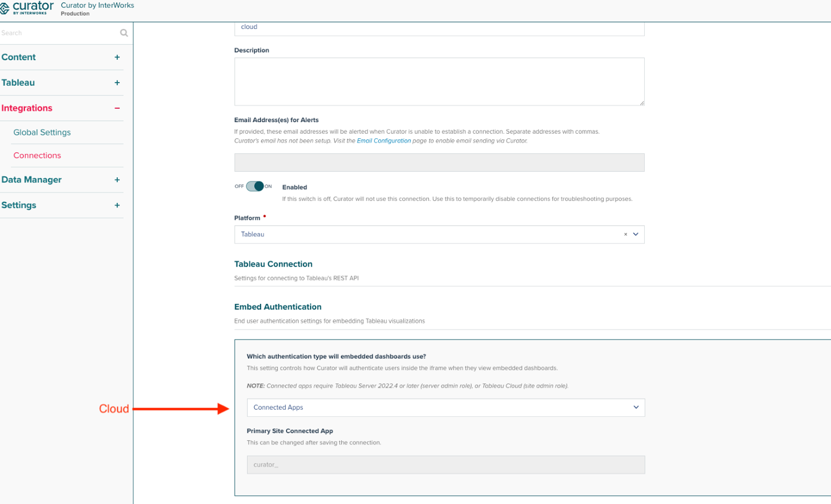Follow the Email Configuration link

pos(384,141)
